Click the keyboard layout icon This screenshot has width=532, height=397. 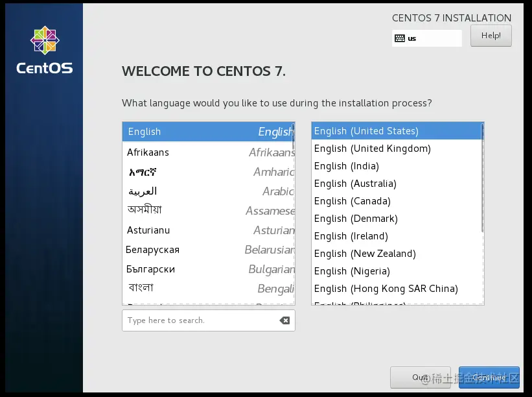(400, 38)
